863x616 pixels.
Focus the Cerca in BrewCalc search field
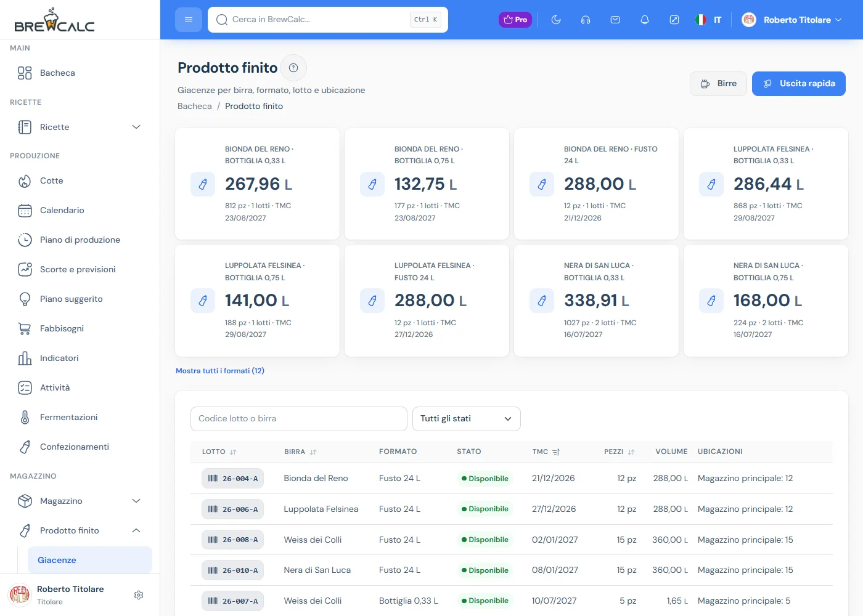328,20
